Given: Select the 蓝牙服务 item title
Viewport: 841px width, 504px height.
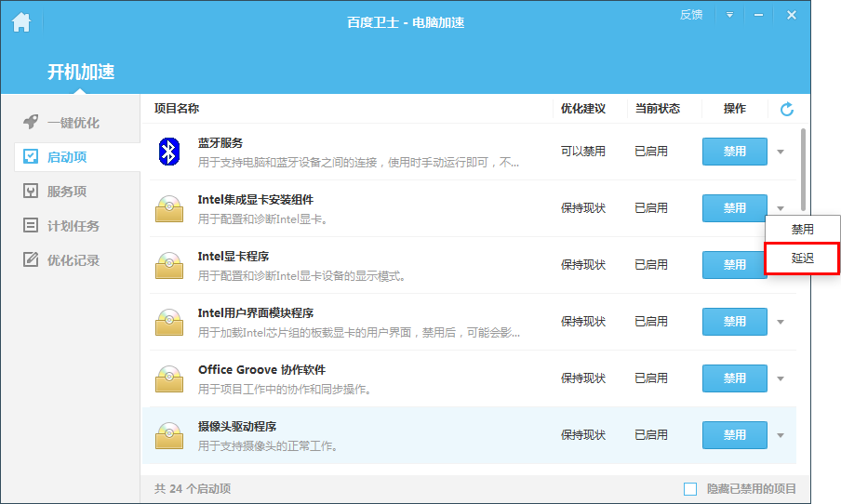Looking at the screenshot, I should point(220,142).
